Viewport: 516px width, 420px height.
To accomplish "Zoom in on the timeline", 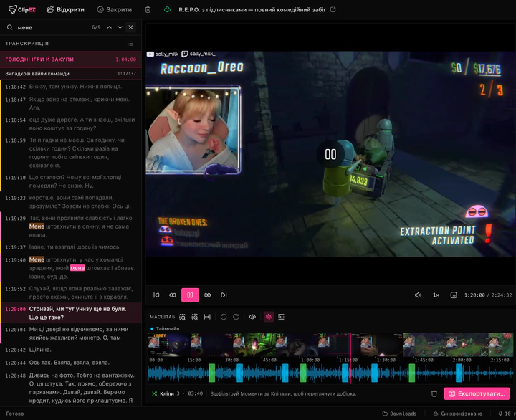I will tap(182, 317).
